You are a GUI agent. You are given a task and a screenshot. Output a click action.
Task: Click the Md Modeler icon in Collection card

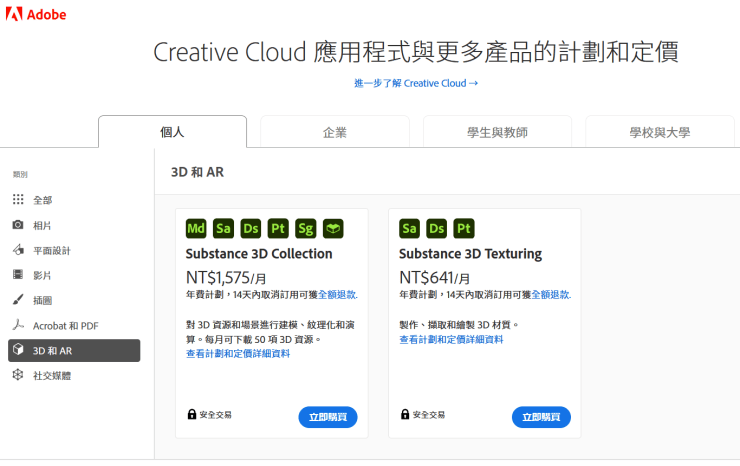coord(196,229)
